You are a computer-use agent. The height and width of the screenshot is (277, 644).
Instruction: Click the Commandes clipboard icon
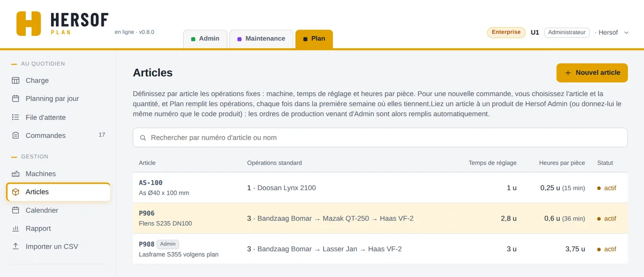16,136
